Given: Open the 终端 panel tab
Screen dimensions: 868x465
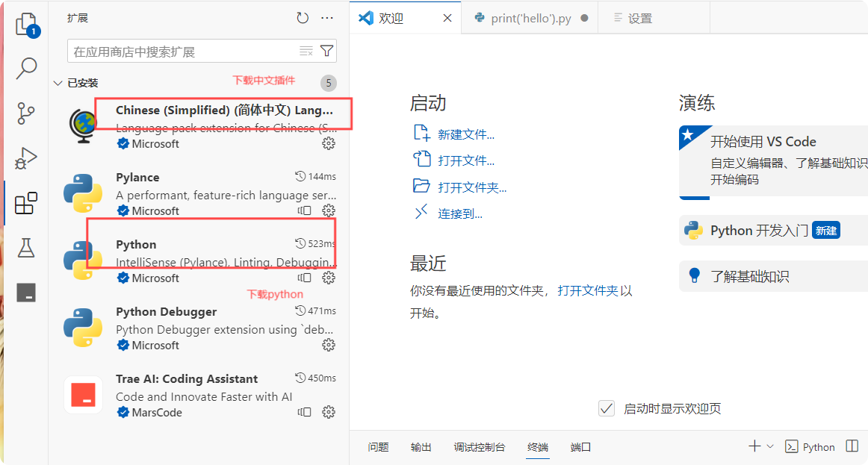Looking at the screenshot, I should [x=538, y=447].
